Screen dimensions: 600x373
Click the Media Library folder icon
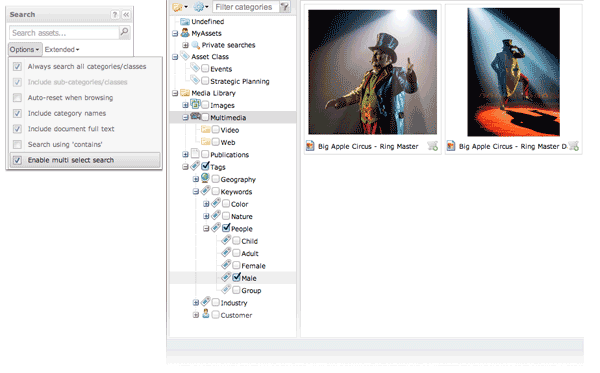point(185,93)
